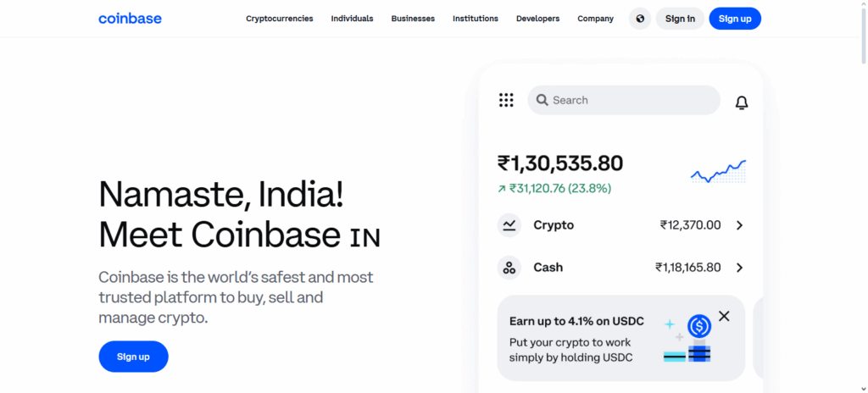Viewport: 868px width, 393px height.
Task: Open the Developers nav menu
Action: [537, 19]
